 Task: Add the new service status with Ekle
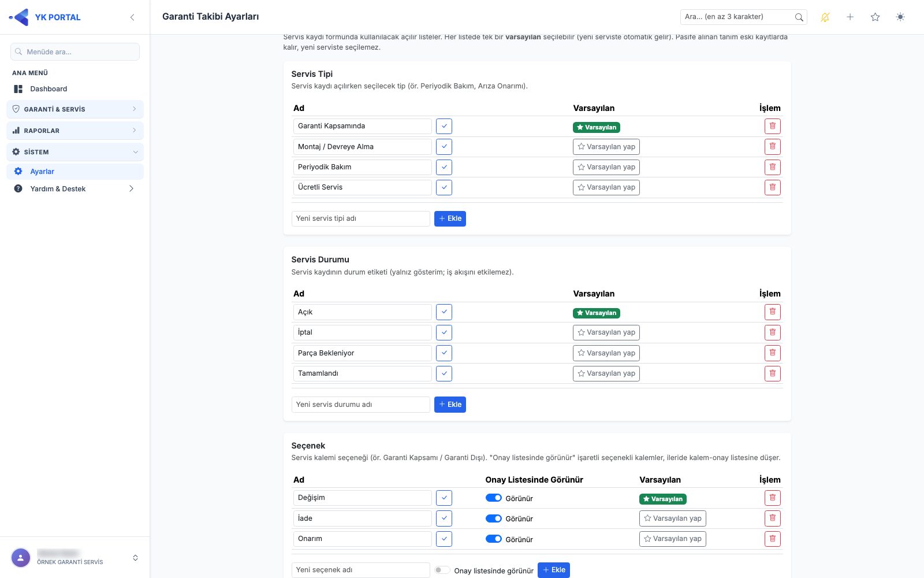pyautogui.click(x=450, y=405)
